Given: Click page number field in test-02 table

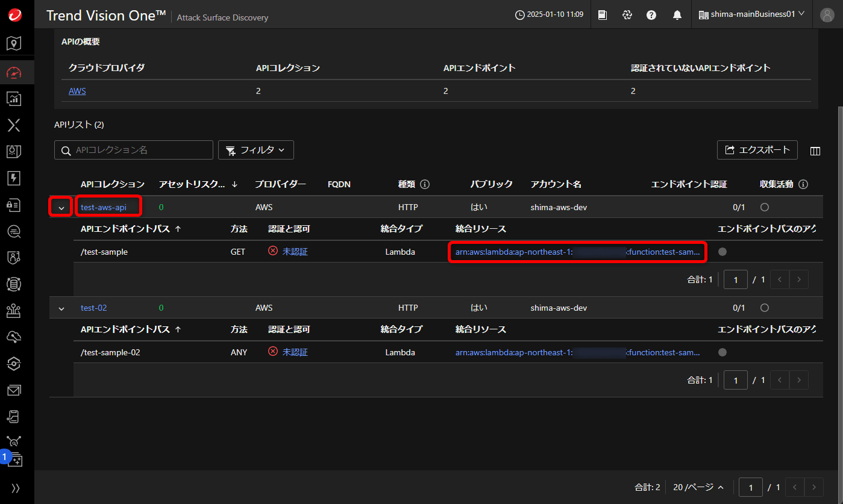Looking at the screenshot, I should [736, 380].
